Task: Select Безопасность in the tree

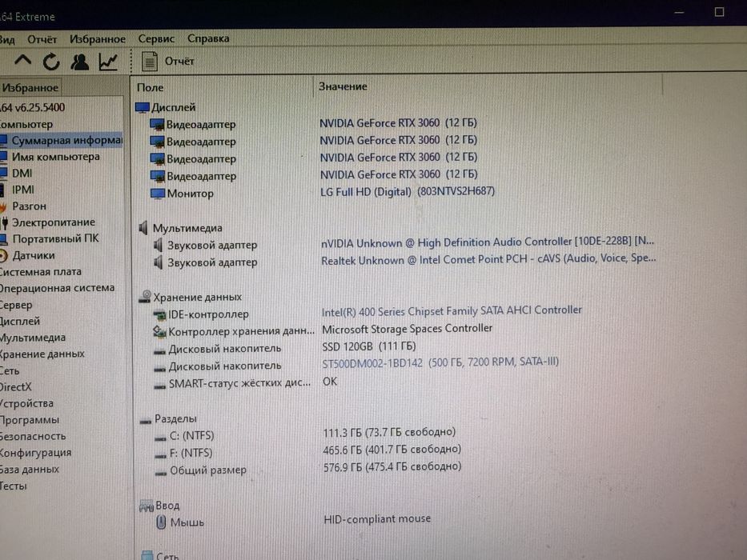Action: point(33,436)
